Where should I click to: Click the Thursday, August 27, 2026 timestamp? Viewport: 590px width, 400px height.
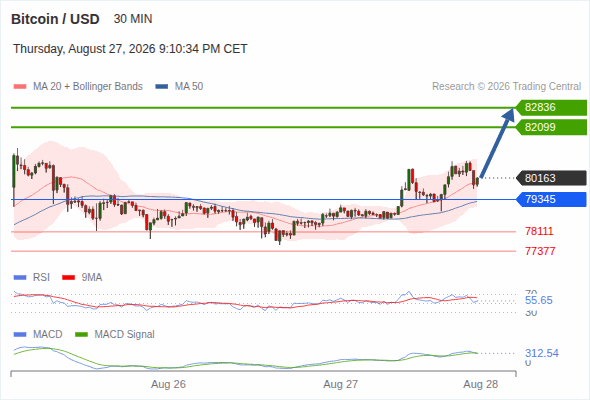click(130, 49)
